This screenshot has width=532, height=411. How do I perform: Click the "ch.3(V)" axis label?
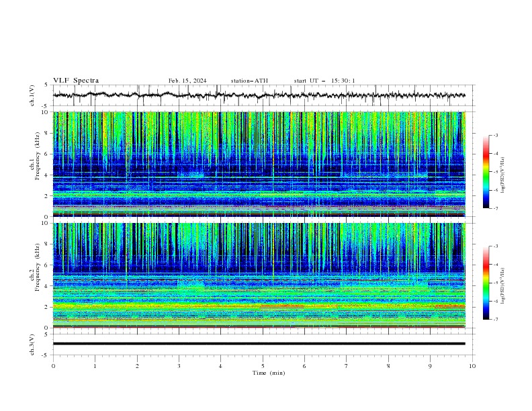(x=32, y=345)
